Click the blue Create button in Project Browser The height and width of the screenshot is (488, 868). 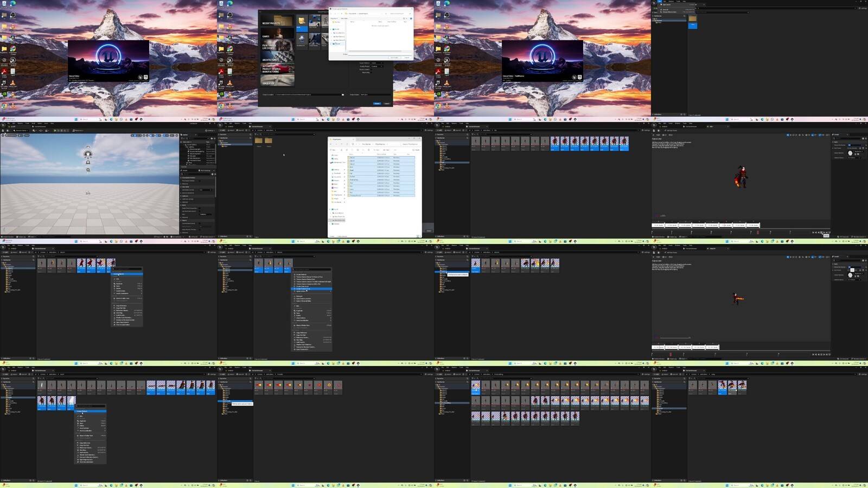pyautogui.click(x=377, y=104)
